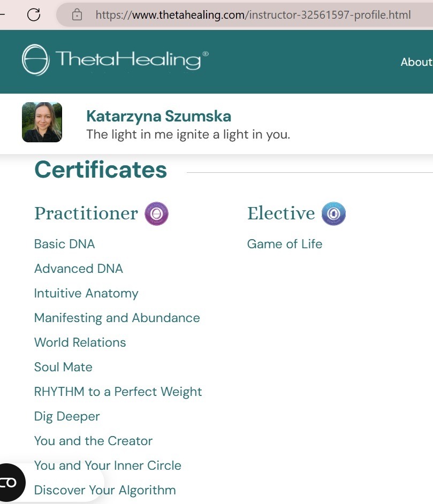
Task: Open RHYTHM to a Perfect Weight
Action: click(x=118, y=392)
